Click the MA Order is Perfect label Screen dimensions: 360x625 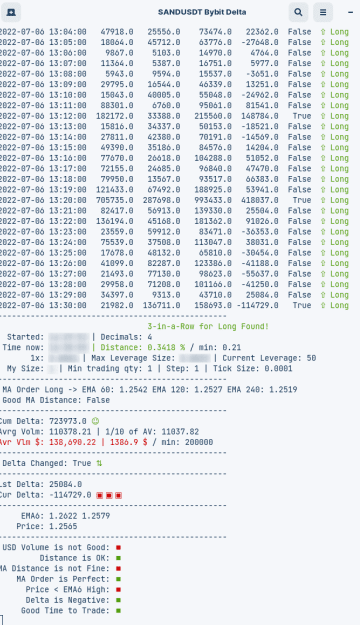pyautogui.click(x=63, y=579)
